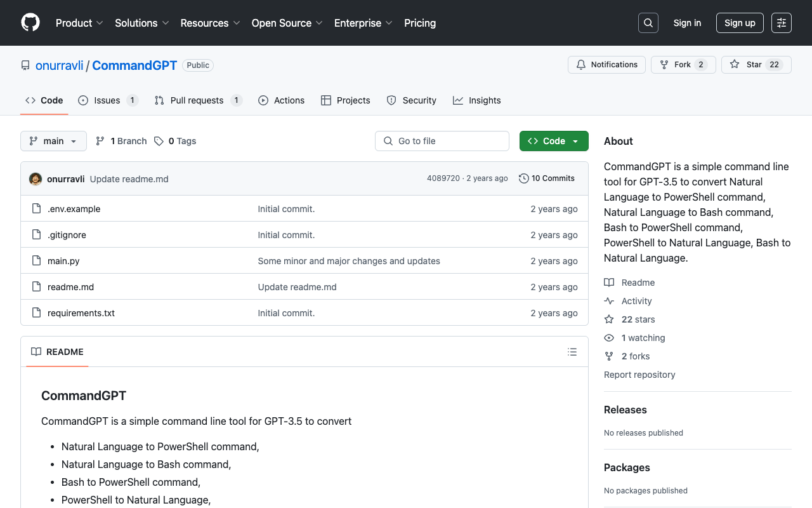The width and height of the screenshot is (812, 508).
Task: Open the 10 Commits history link
Action: pos(547,178)
